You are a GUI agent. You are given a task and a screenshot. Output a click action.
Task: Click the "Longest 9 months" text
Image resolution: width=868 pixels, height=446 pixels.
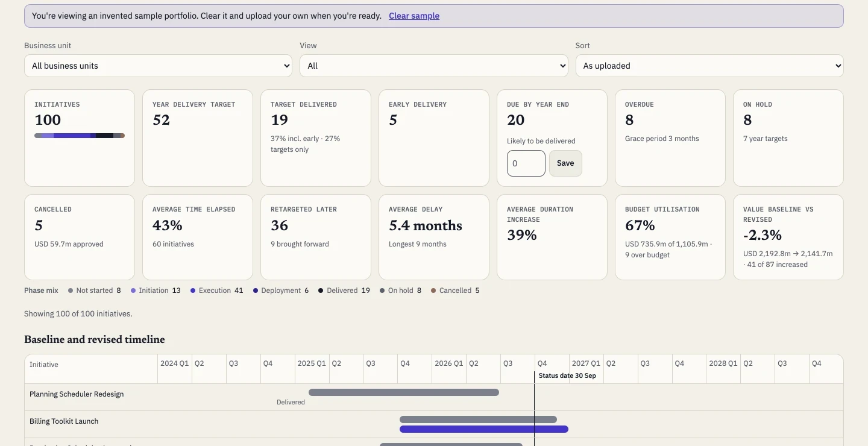tap(418, 244)
